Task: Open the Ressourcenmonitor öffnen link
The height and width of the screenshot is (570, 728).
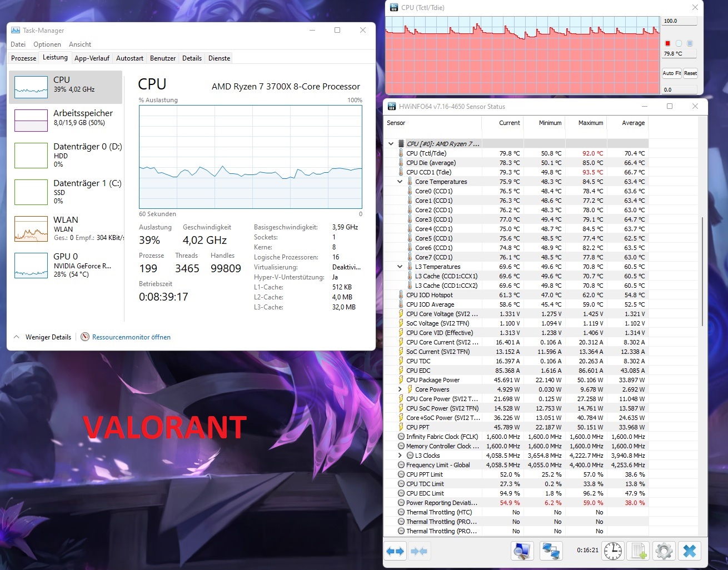Action: click(x=131, y=337)
